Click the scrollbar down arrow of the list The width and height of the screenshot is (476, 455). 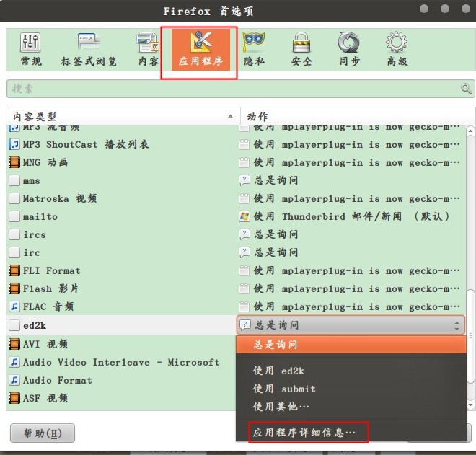tap(470, 405)
